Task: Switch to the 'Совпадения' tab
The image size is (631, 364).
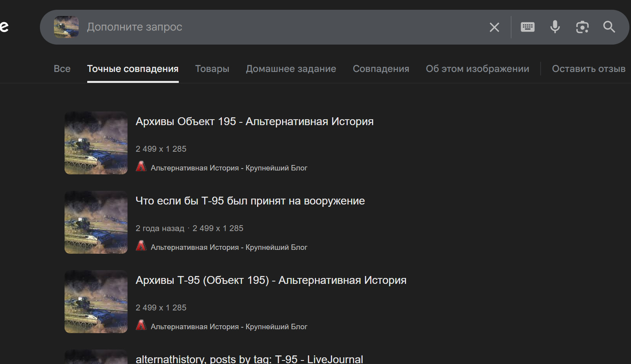Action: tap(381, 69)
